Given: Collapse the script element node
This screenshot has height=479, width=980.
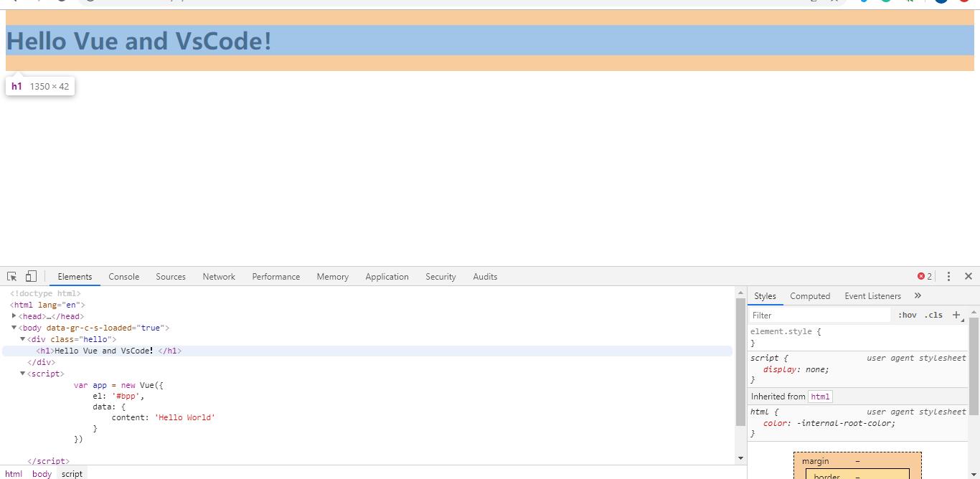Looking at the screenshot, I should [x=23, y=374].
